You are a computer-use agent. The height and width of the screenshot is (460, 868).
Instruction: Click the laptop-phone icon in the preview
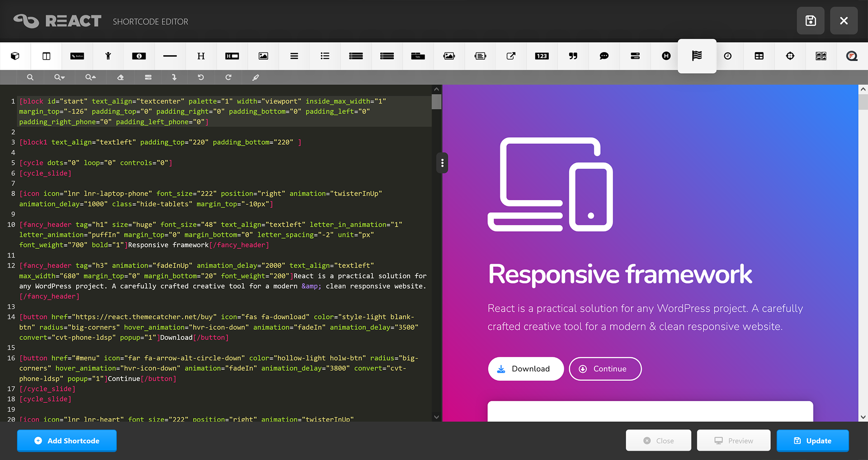click(550, 185)
